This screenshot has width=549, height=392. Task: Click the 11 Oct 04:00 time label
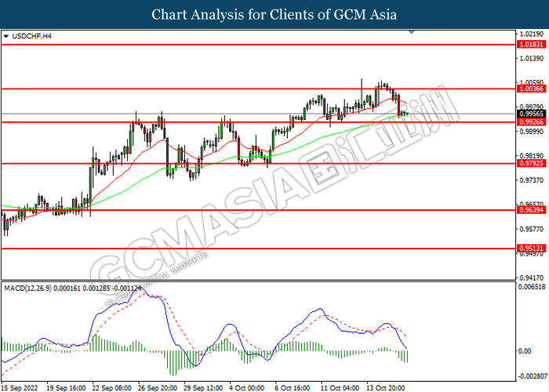pos(340,388)
